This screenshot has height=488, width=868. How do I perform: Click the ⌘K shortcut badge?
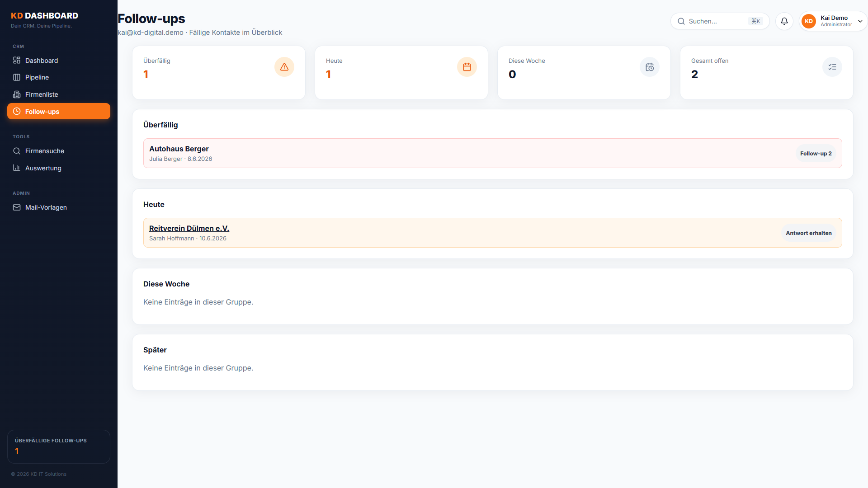[x=756, y=21]
